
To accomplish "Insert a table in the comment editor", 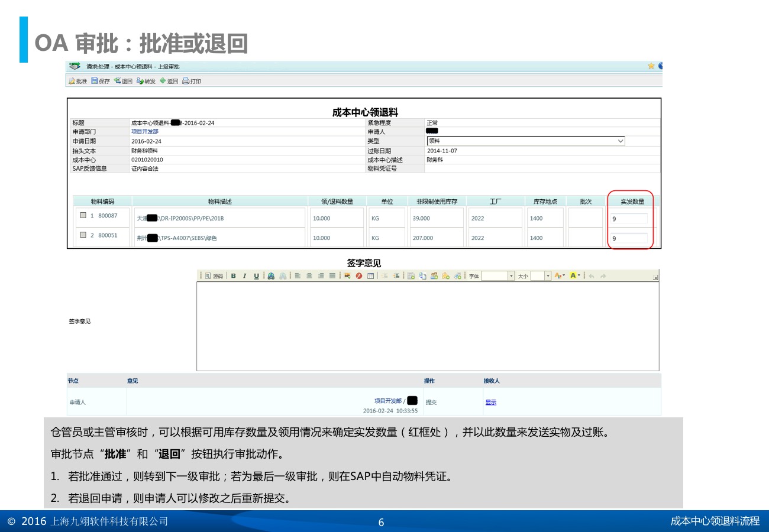I will 370,276.
